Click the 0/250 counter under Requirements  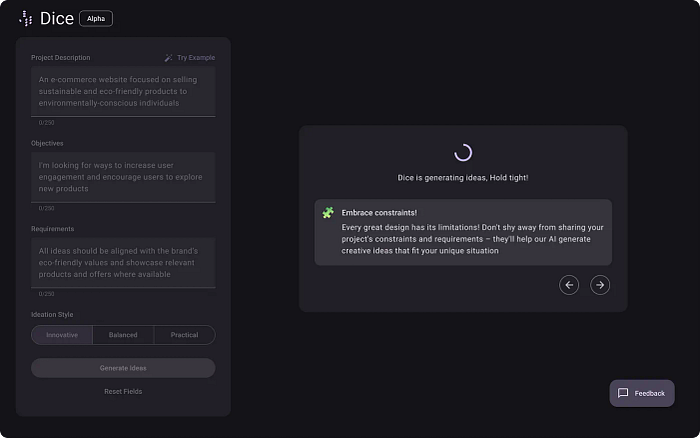(46, 294)
